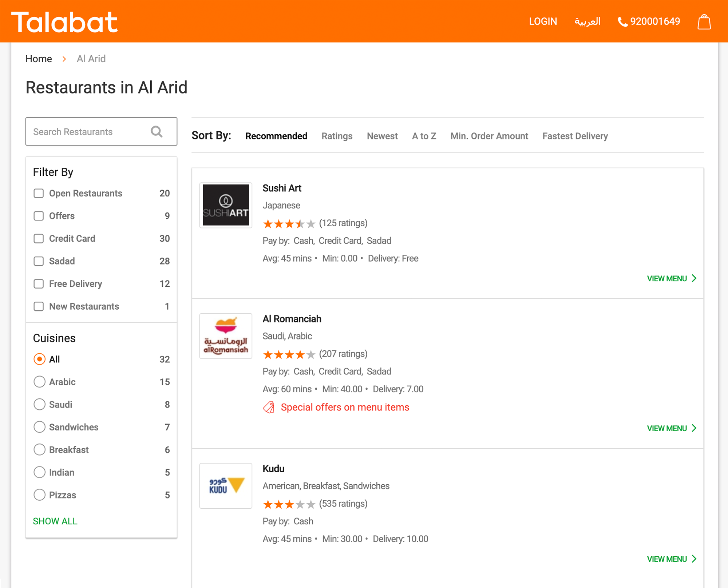The image size is (728, 588).
Task: Click Special offers on menu items
Action: [345, 407]
